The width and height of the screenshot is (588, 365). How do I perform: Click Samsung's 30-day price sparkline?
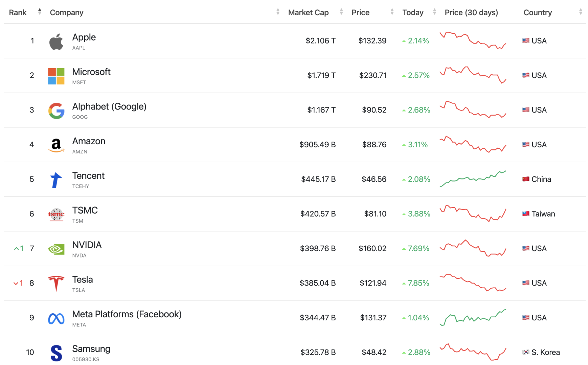point(473,352)
